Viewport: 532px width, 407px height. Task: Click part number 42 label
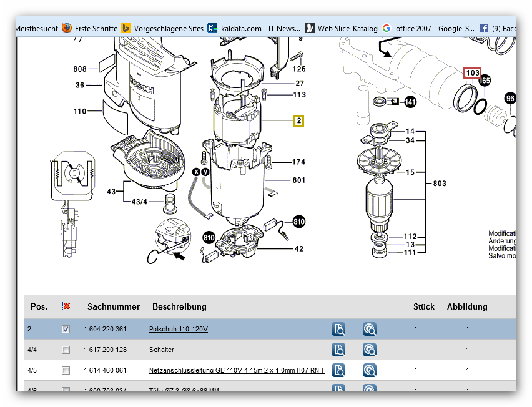coord(299,248)
